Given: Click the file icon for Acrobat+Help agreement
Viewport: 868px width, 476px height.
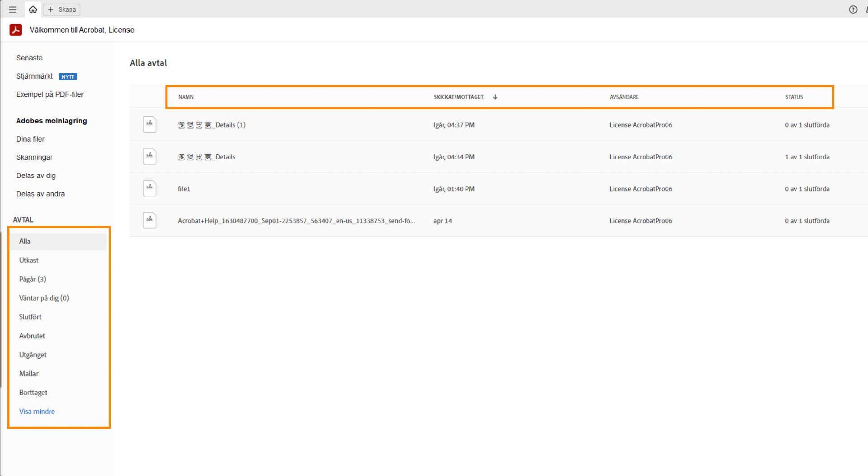Looking at the screenshot, I should [150, 221].
